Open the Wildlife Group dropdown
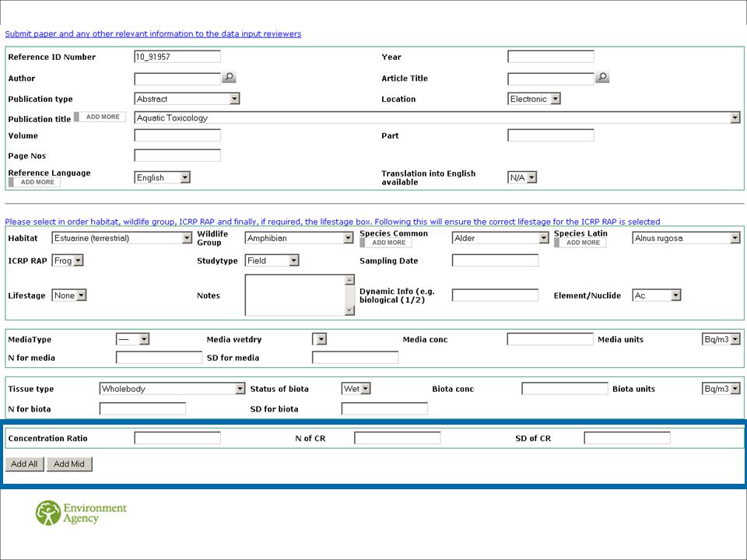 coord(299,238)
